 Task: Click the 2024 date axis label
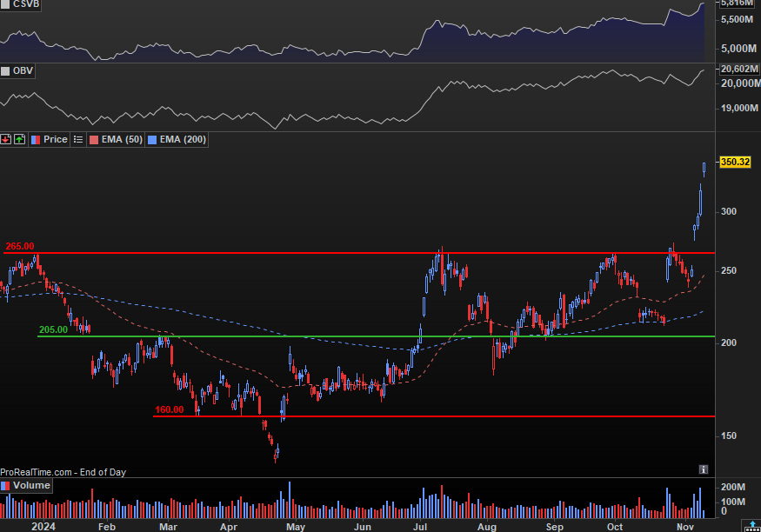[43, 527]
